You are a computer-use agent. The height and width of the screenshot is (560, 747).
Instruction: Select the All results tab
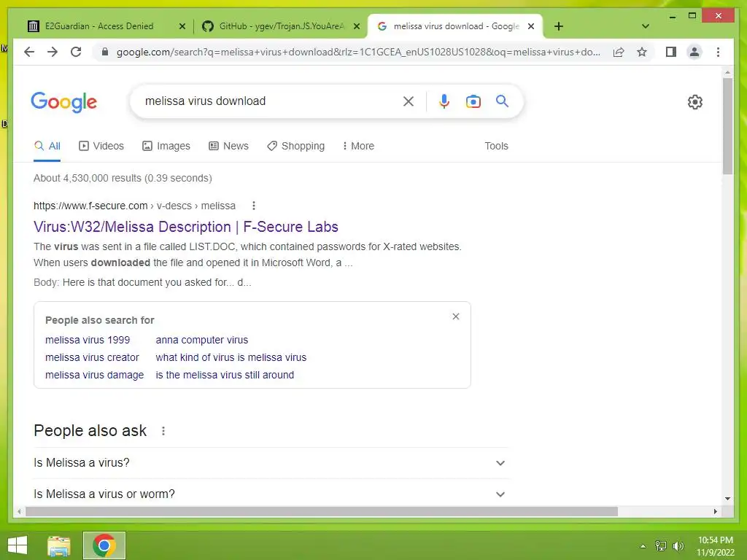(47, 146)
